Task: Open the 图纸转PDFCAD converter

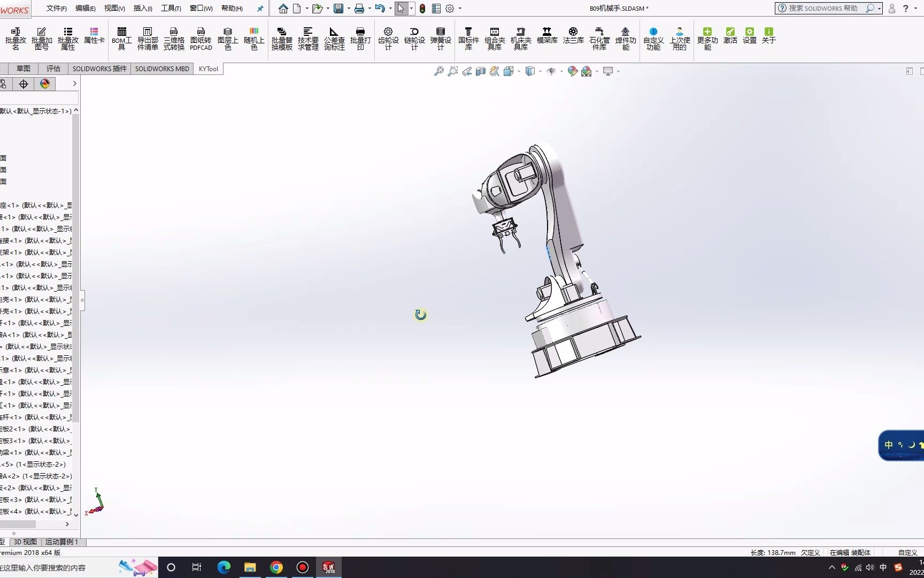Action: [x=201, y=39]
